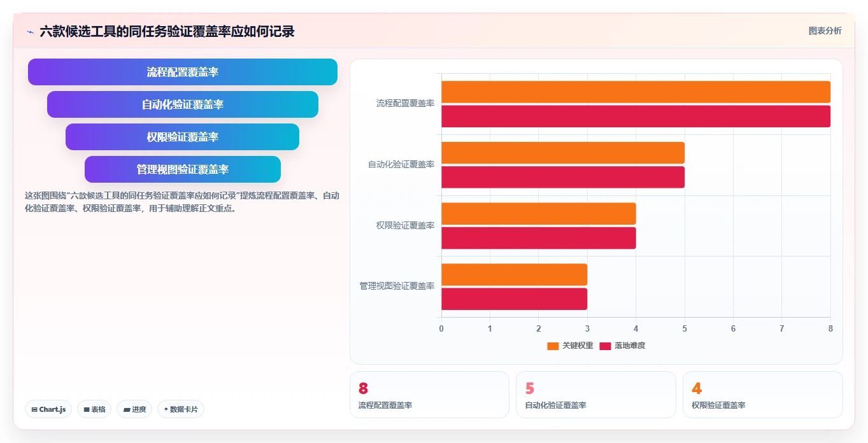Click the 进度 tag chip
This screenshot has height=443, width=868.
(134, 409)
